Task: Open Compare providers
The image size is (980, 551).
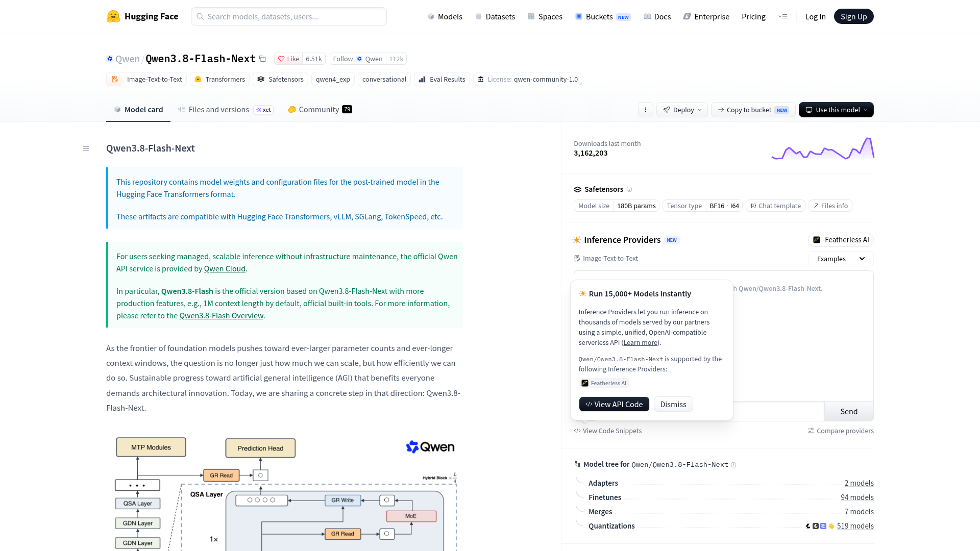Action: [841, 431]
